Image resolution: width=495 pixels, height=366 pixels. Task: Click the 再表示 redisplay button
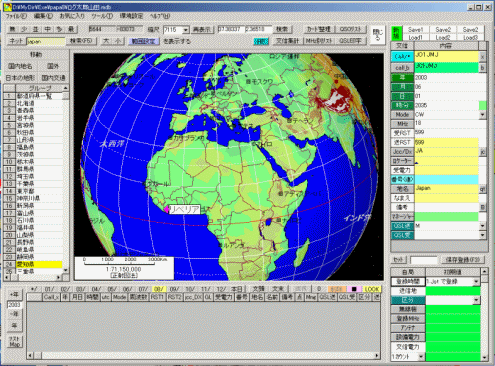tap(203, 30)
